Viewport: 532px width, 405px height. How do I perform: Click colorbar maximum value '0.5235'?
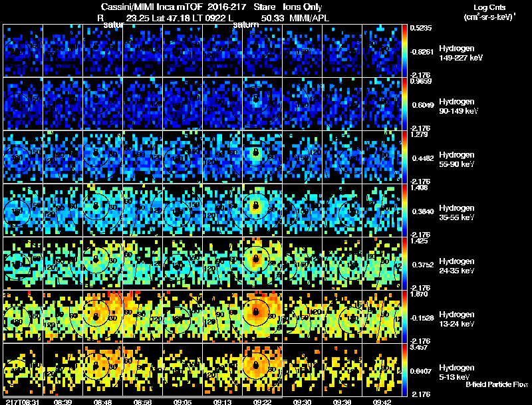[421, 28]
